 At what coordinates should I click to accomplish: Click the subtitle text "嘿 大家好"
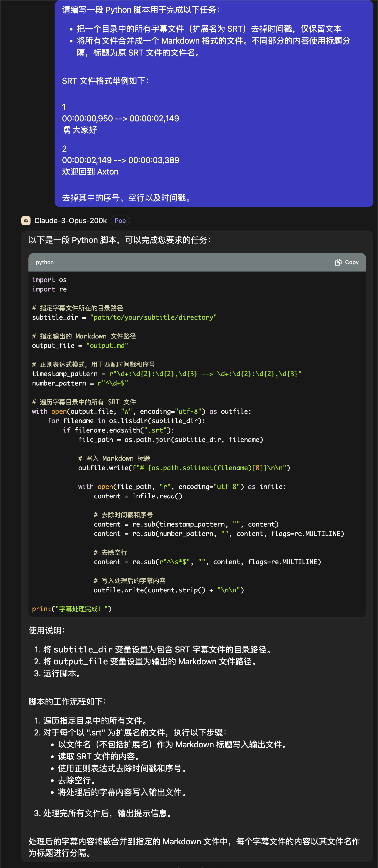point(80,130)
